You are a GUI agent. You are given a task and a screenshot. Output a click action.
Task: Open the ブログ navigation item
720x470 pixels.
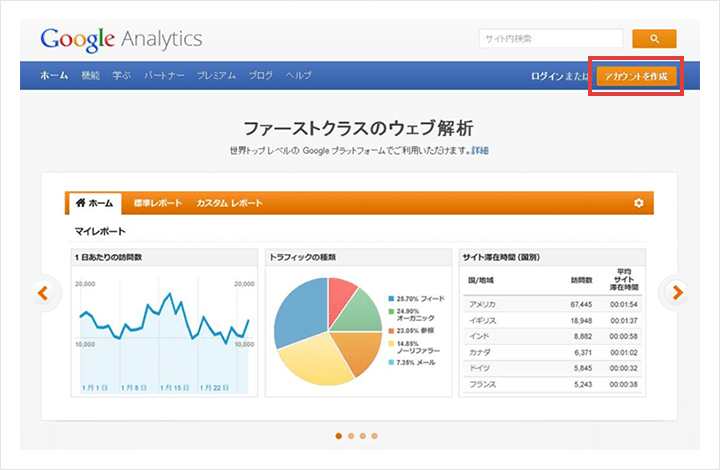tap(261, 75)
